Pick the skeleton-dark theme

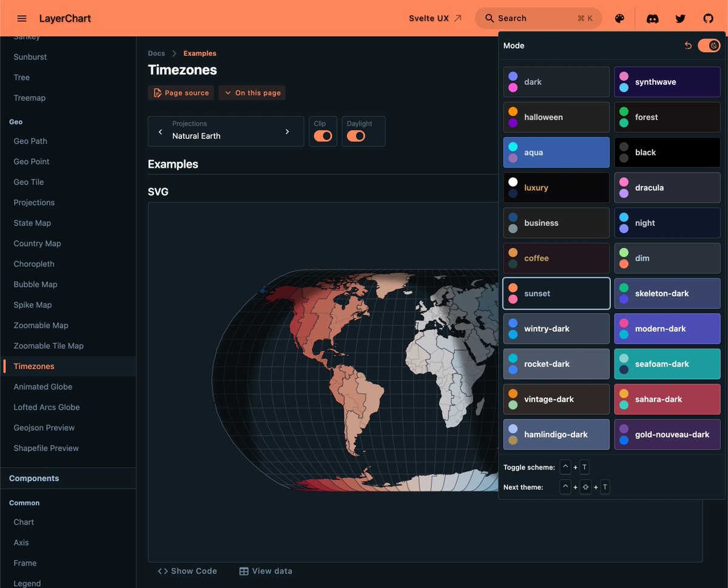[667, 293]
